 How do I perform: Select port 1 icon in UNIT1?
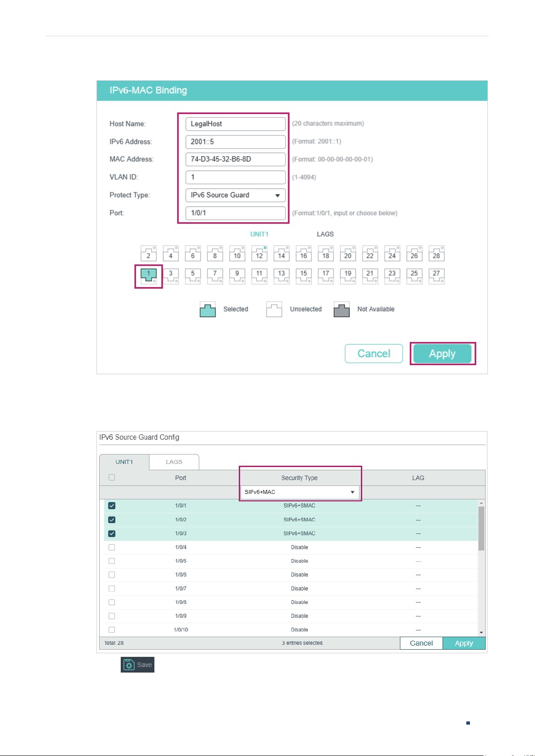pyautogui.click(x=149, y=275)
